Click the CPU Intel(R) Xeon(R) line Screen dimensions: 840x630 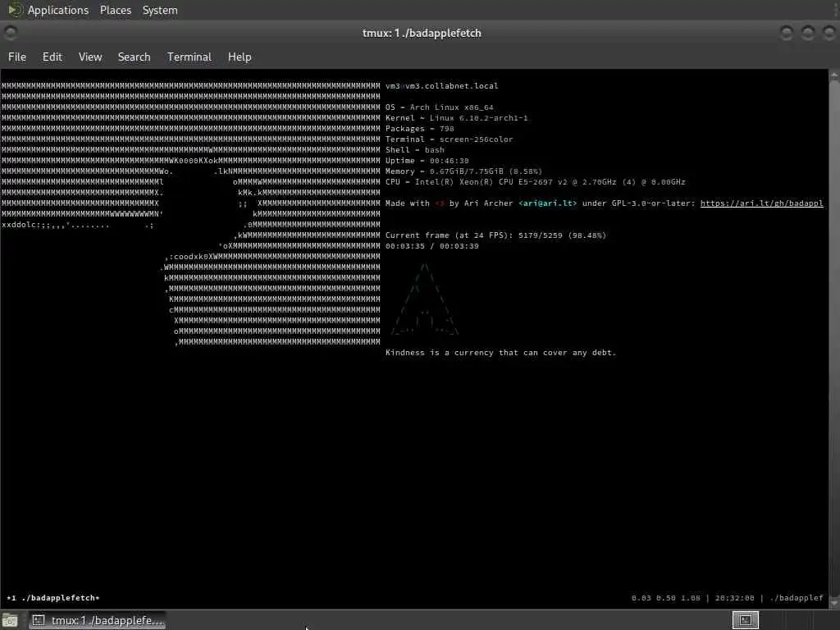(x=535, y=182)
